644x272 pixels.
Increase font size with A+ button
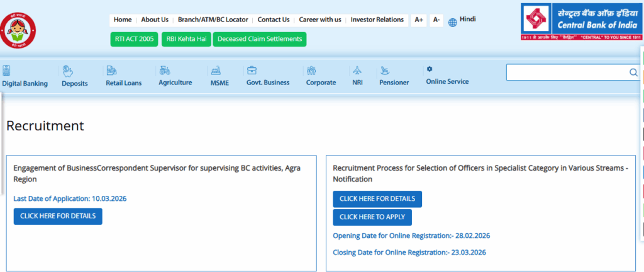tap(418, 20)
